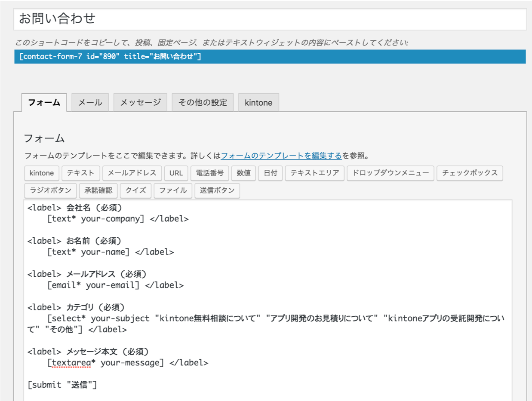Open the kintone settings tab
The height and width of the screenshot is (401, 532).
coord(258,102)
